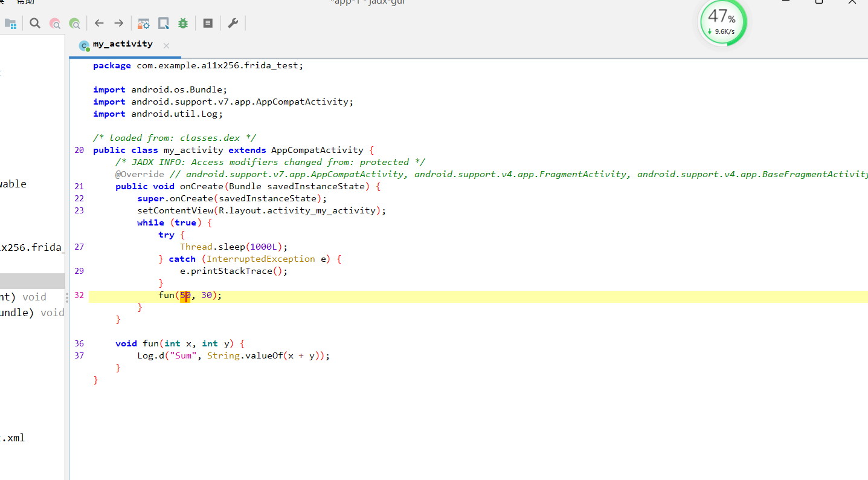Image resolution: width=868 pixels, height=480 pixels.
Task: Click e.printStackTrace() on line 29
Action: coord(234,271)
